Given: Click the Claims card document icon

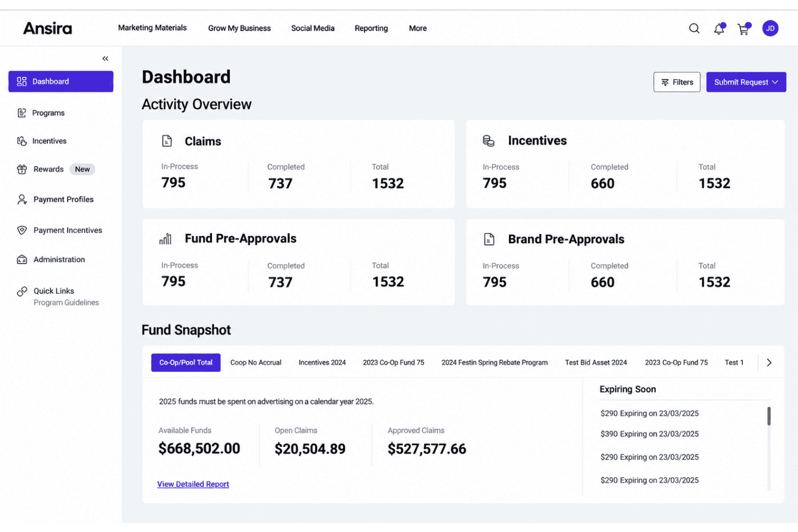Looking at the screenshot, I should tap(167, 141).
